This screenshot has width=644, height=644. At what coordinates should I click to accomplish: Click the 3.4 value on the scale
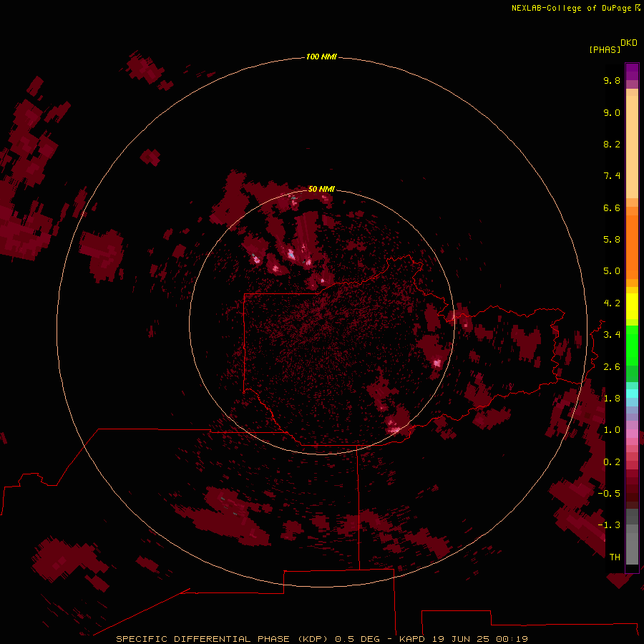coord(612,335)
